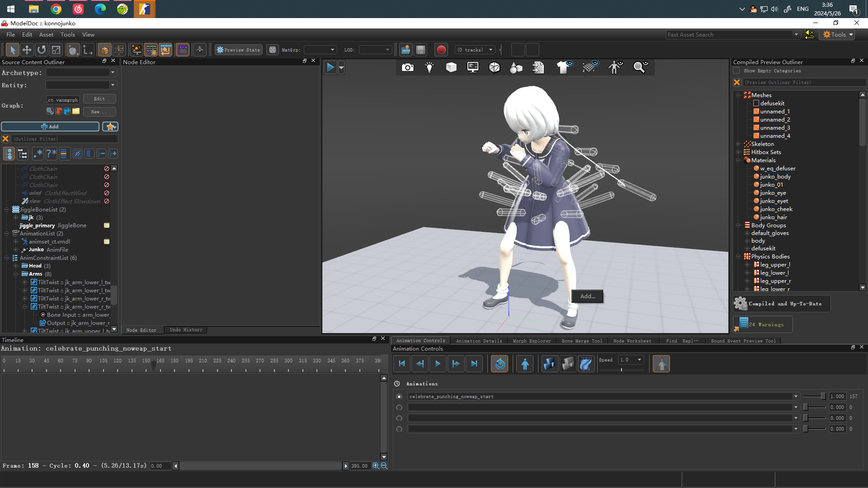Jump to first frame in Animation Controls
Image resolution: width=868 pixels, height=488 pixels.
402,364
